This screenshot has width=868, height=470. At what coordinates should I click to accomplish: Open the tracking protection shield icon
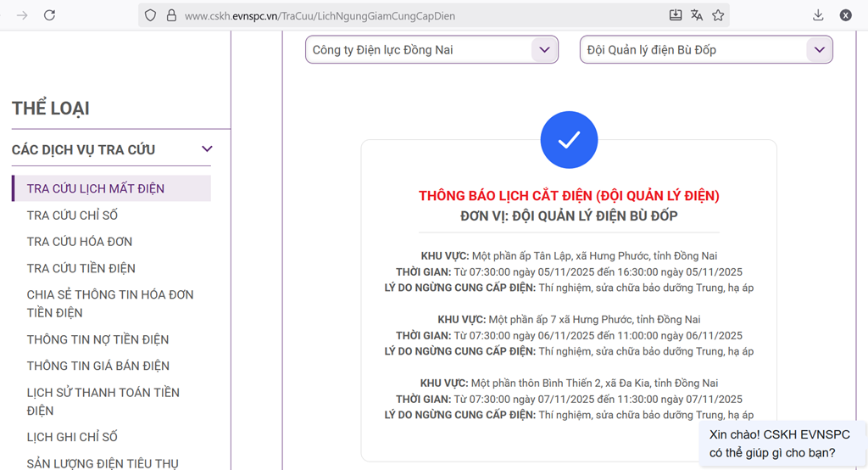[151, 15]
